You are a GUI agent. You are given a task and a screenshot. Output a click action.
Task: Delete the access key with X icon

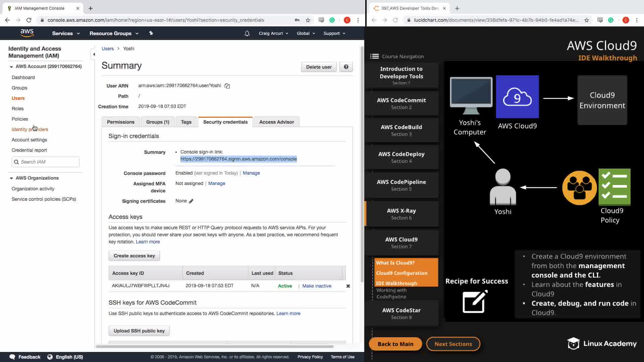point(348,286)
